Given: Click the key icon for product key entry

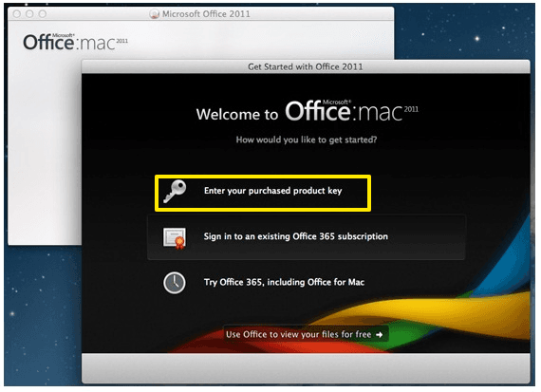Looking at the screenshot, I should tap(175, 192).
